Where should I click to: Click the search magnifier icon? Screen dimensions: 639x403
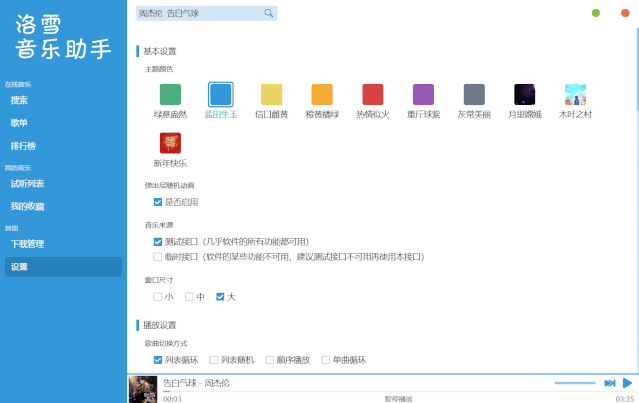coord(269,13)
